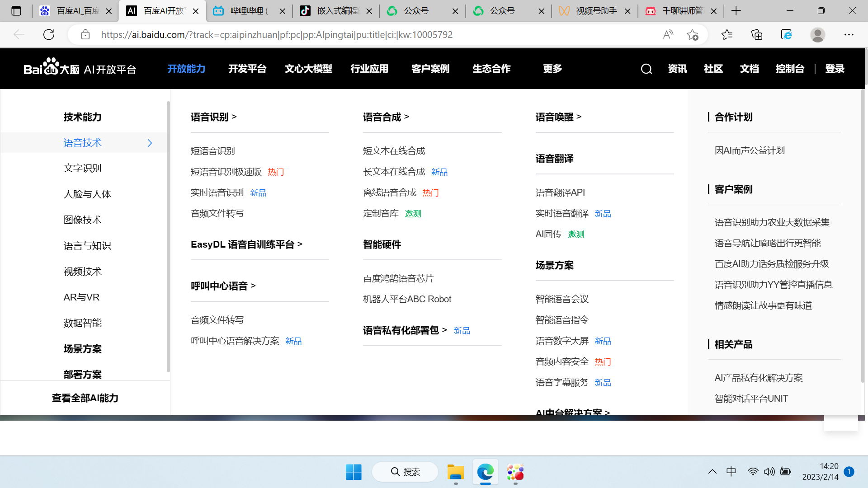Expand the 语音私有化部署包 > heading

click(x=405, y=330)
